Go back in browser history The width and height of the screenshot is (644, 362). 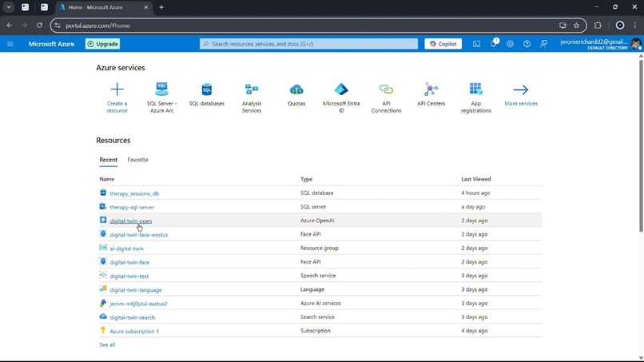click(x=9, y=26)
